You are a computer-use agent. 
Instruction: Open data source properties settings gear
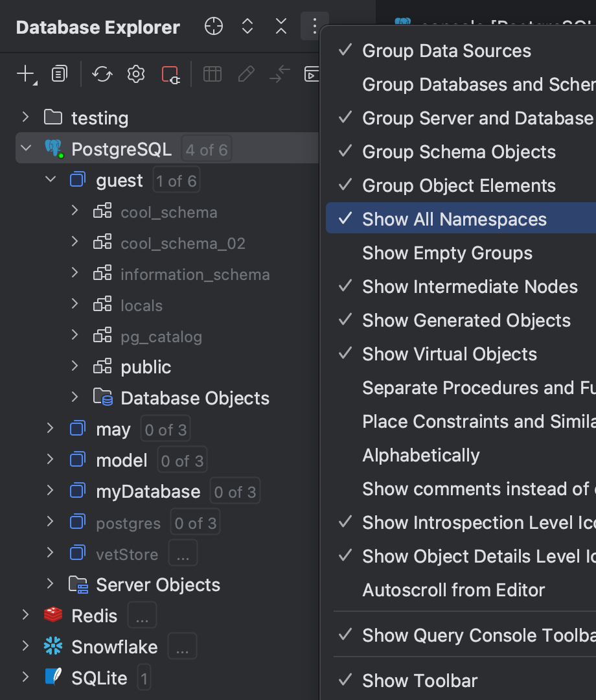click(x=135, y=73)
